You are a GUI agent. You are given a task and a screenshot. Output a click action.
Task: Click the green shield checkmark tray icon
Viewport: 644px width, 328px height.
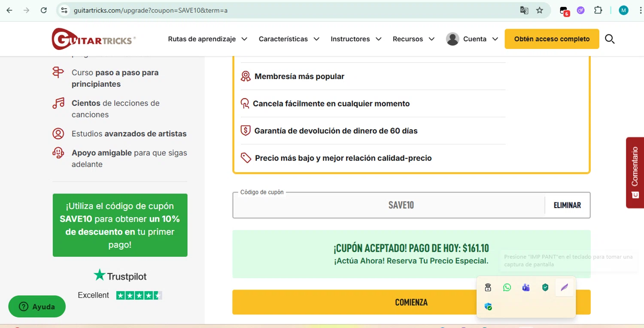(545, 288)
